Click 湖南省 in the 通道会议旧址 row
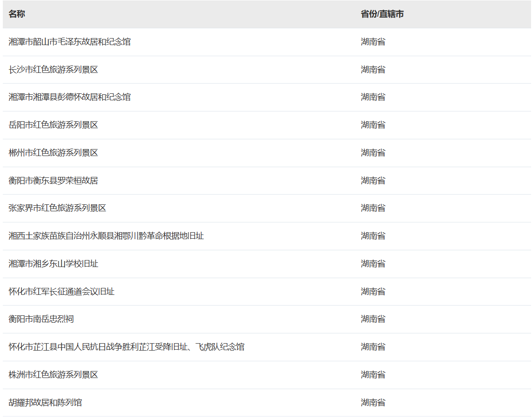Image resolution: width=532 pixels, height=417 pixels. pyautogui.click(x=373, y=292)
